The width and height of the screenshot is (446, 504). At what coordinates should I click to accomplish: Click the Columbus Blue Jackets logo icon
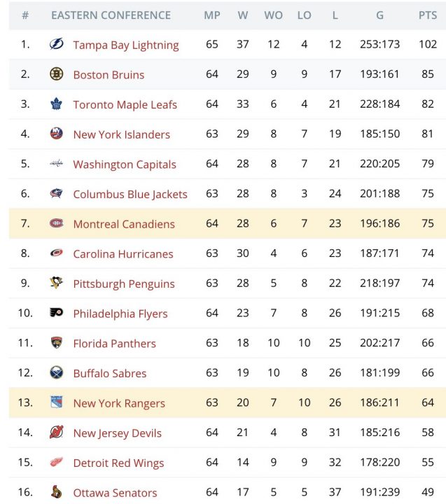pos(56,194)
